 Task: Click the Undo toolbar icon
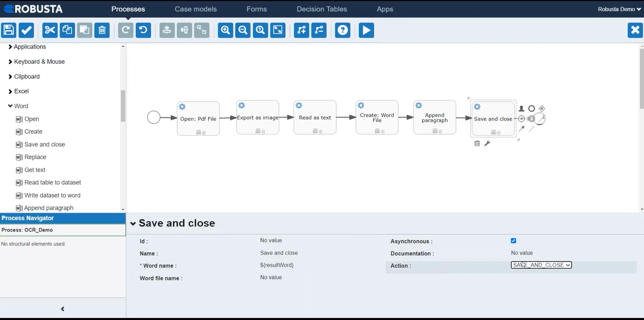tap(143, 30)
